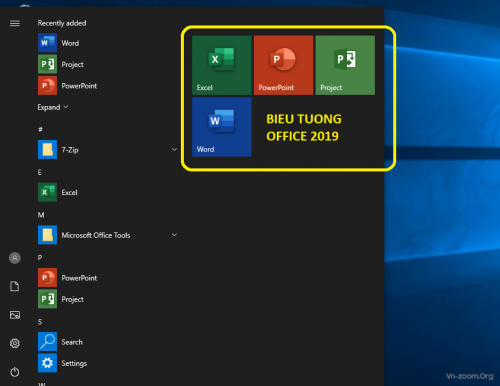Open the 7-Zip folder icon
500x386 pixels.
point(47,149)
